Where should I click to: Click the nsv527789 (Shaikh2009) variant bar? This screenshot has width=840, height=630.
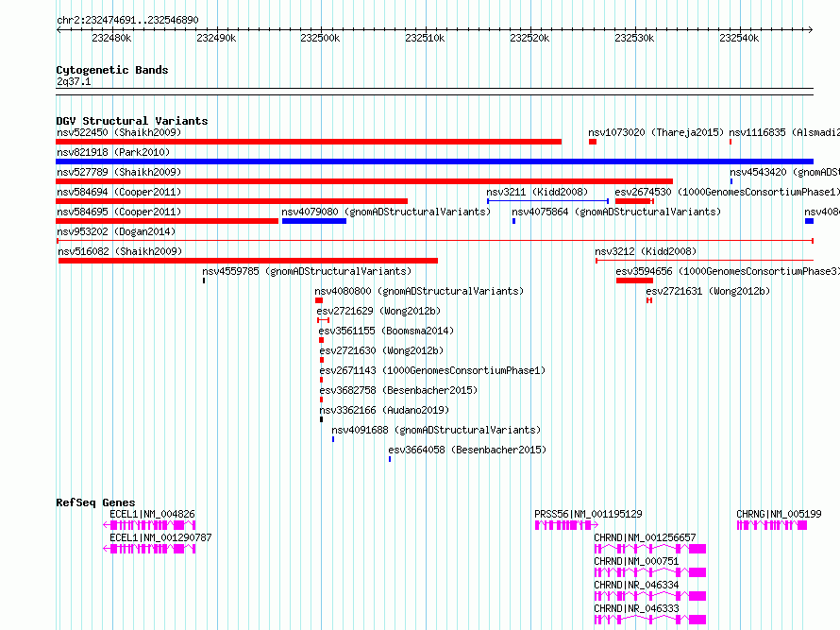click(364, 181)
